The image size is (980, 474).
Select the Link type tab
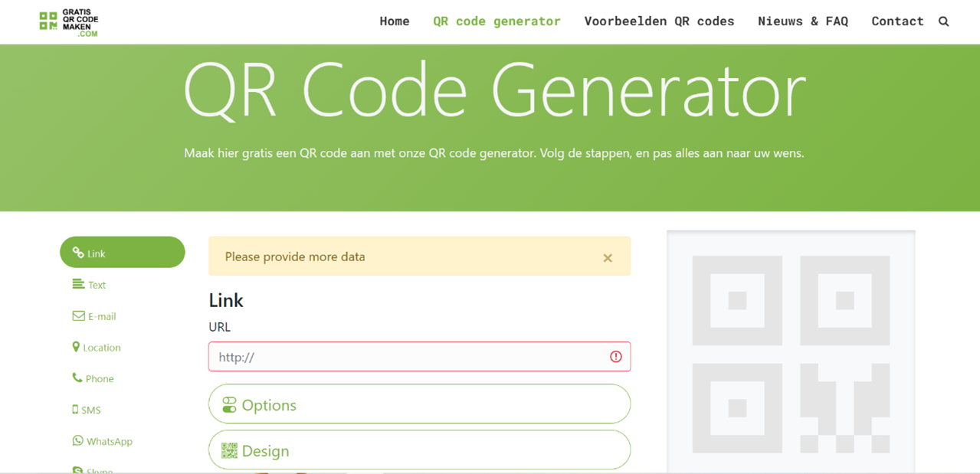tap(123, 253)
